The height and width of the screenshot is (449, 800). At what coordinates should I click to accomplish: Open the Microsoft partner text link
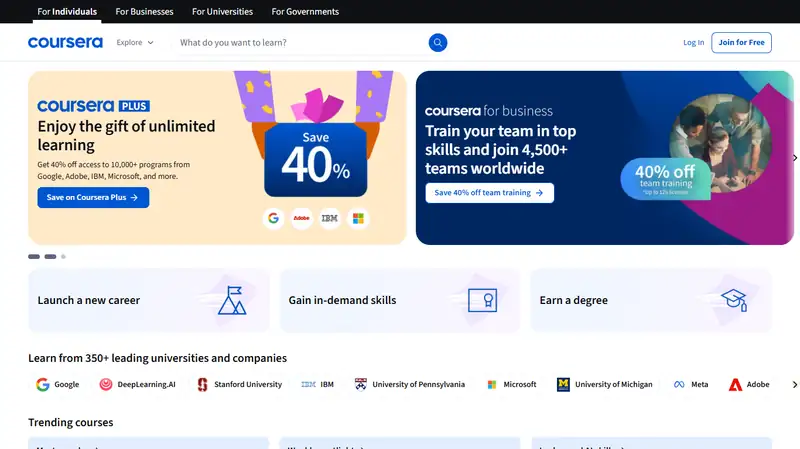click(520, 384)
